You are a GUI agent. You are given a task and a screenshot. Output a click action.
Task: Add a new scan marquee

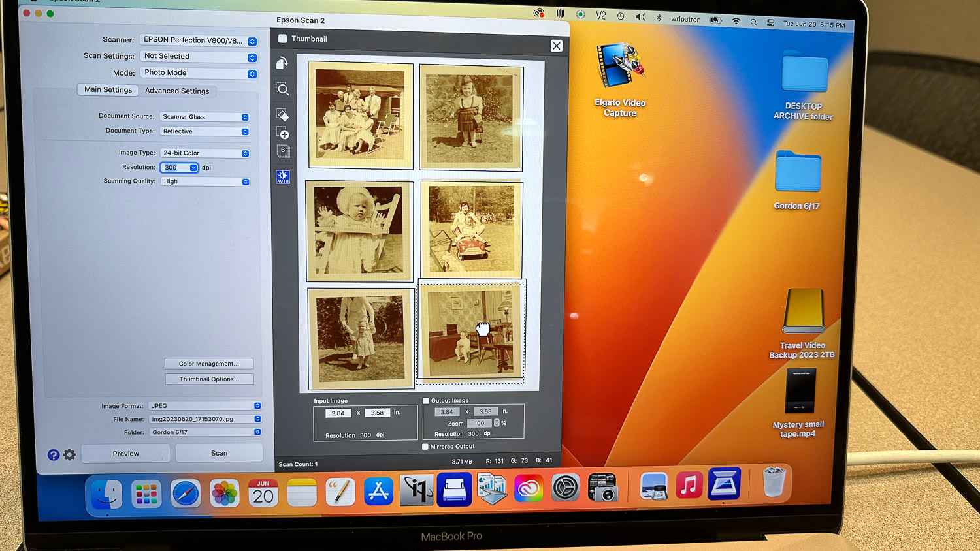click(282, 134)
